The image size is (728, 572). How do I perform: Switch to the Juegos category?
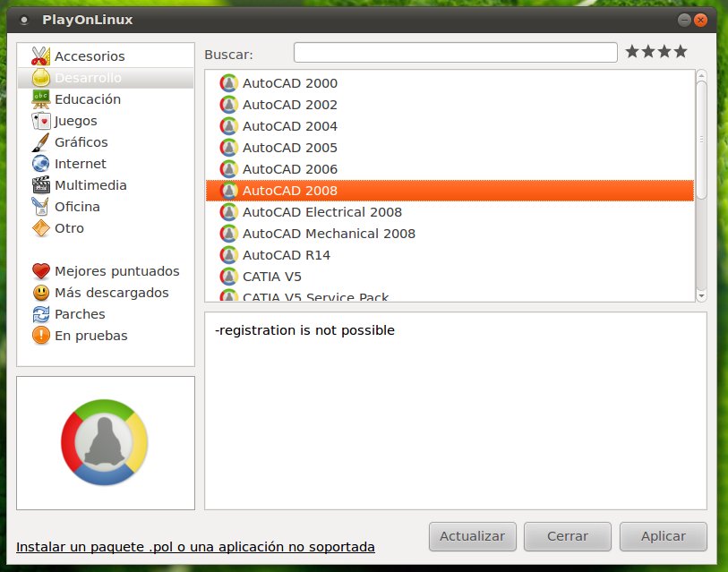point(106,121)
